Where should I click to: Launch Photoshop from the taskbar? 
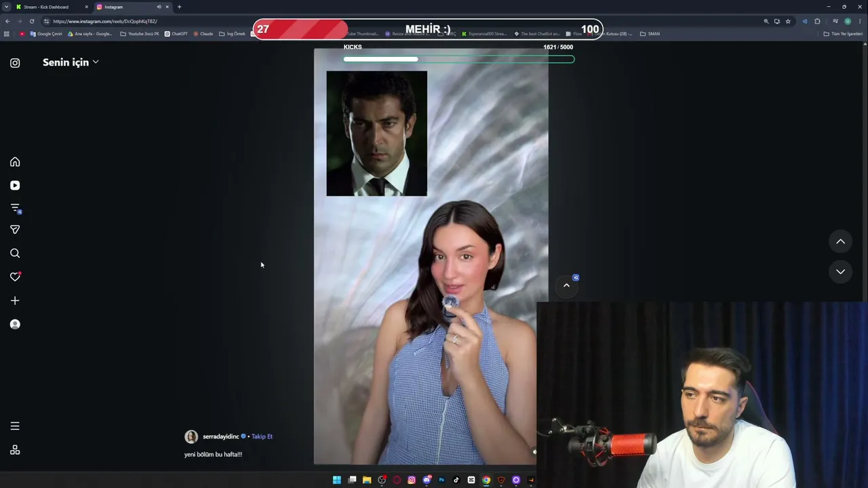tap(441, 480)
